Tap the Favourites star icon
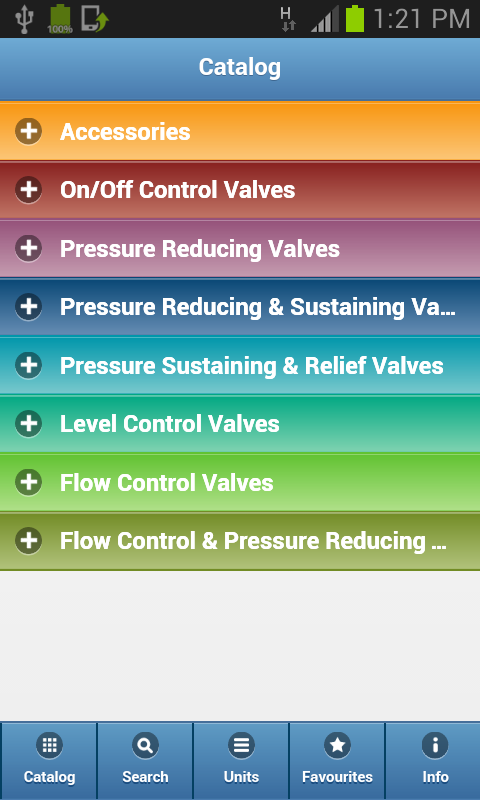 click(x=337, y=746)
